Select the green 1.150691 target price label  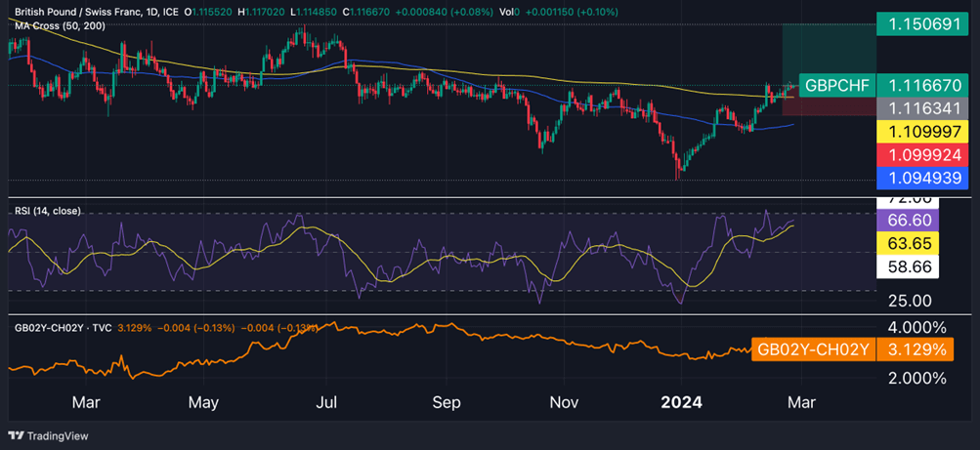919,22
